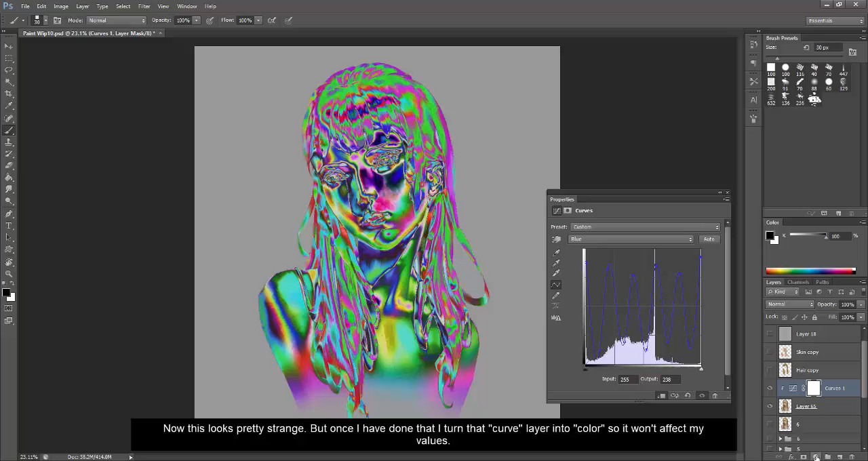Select the Rectangular Marquee tool

point(9,58)
